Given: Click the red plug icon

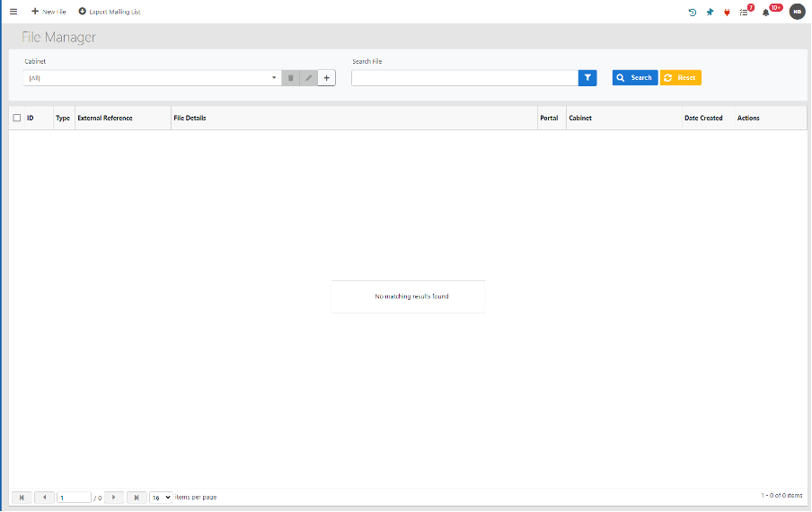Looking at the screenshot, I should pyautogui.click(x=727, y=12).
